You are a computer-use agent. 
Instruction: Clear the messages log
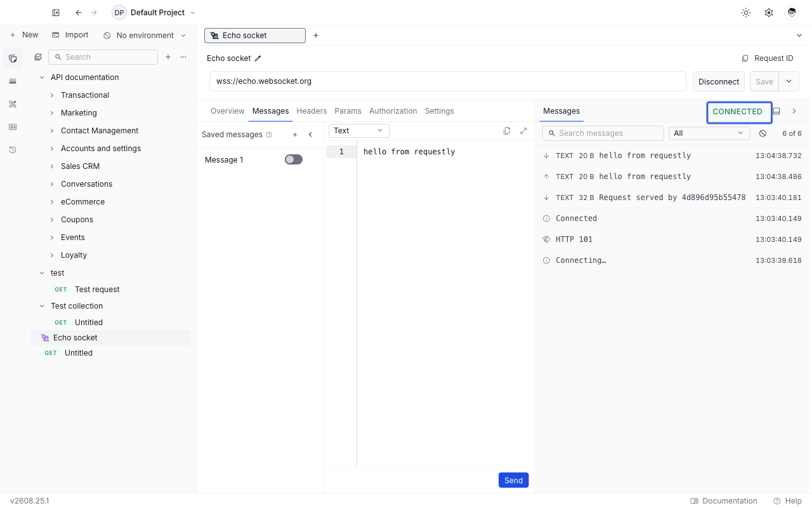point(763,133)
